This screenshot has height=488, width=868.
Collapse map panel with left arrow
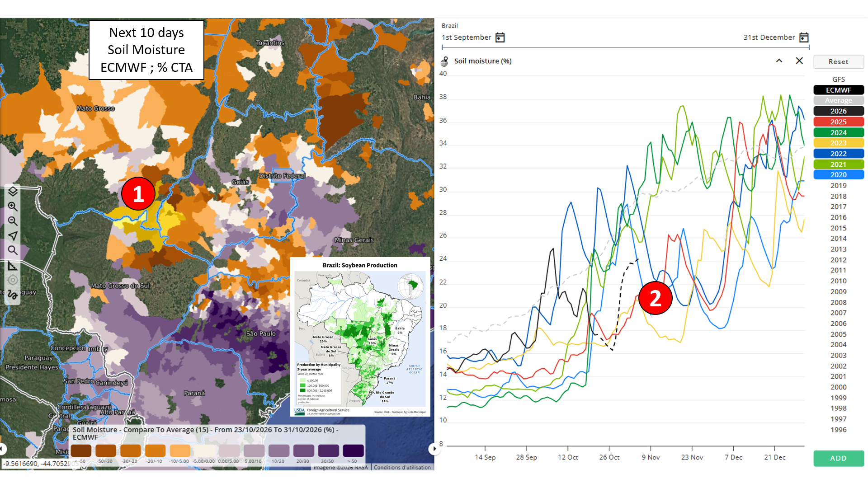tap(3, 449)
